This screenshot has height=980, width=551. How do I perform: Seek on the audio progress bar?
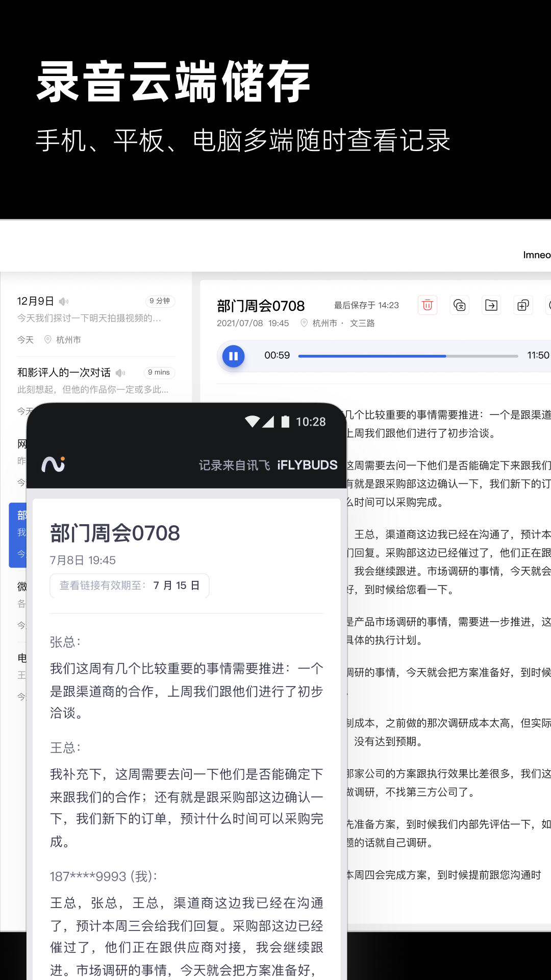(x=408, y=356)
